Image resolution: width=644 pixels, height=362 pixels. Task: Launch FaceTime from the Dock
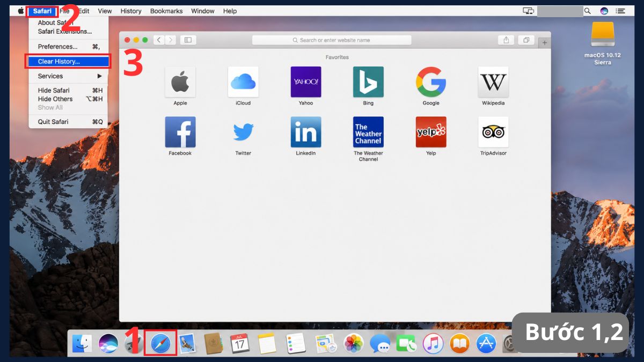[x=406, y=344]
